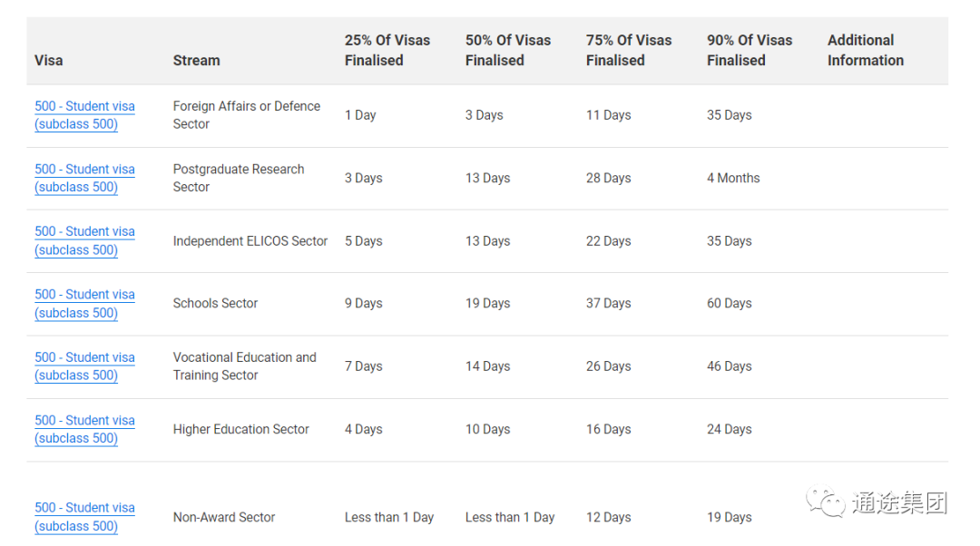Select the Higher Education Sector stream cell
Screen dimensions: 980x546
coord(240,429)
